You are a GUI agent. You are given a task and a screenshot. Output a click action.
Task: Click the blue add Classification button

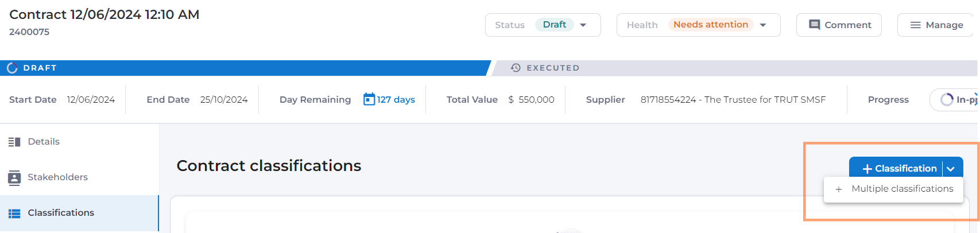click(899, 169)
